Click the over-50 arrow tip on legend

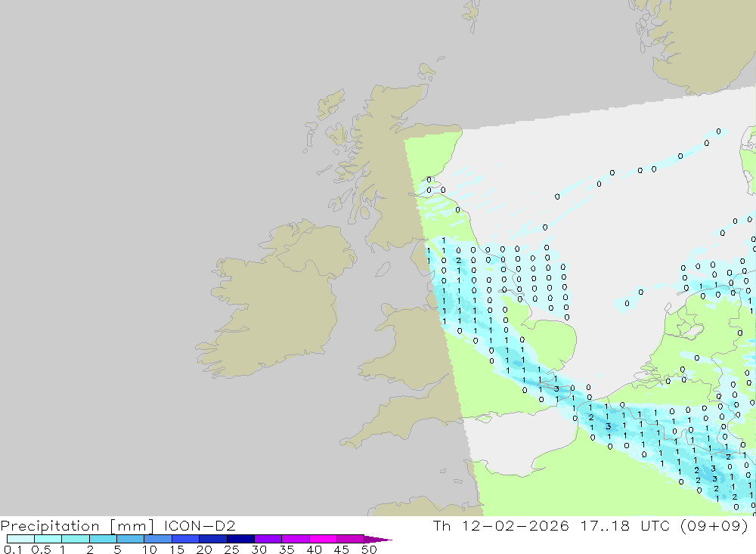pyautogui.click(x=378, y=540)
